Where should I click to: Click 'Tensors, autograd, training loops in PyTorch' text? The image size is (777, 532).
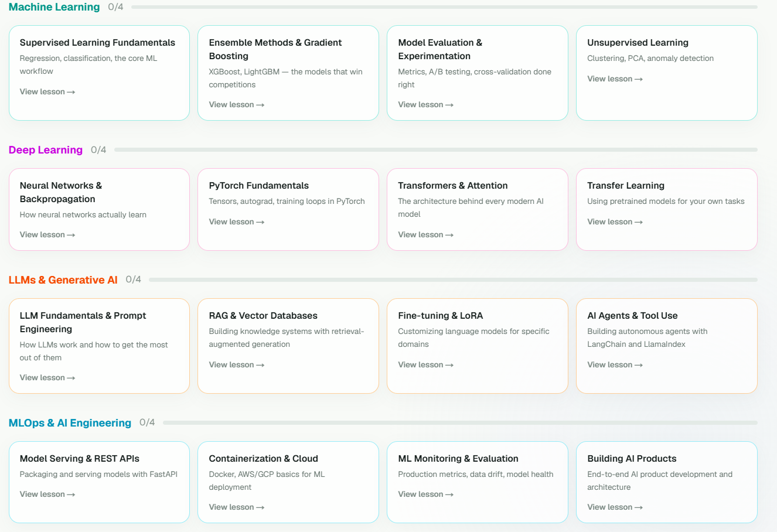tap(287, 202)
